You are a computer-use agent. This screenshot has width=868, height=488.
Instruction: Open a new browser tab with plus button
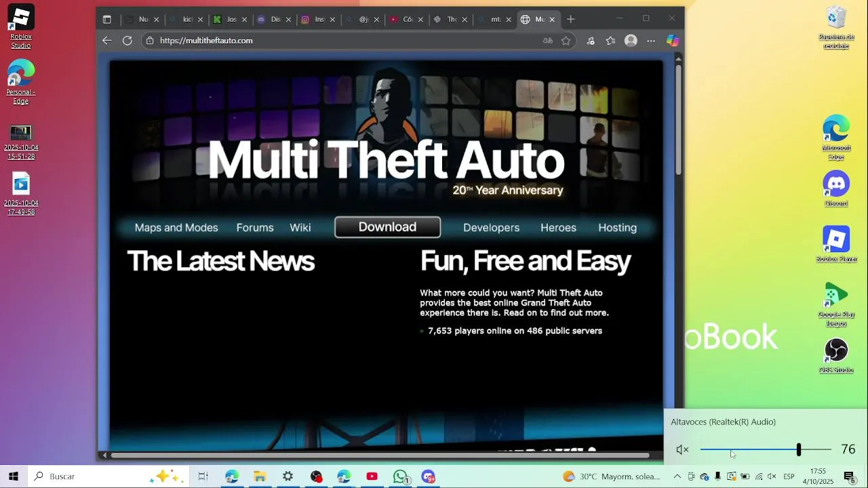click(570, 20)
